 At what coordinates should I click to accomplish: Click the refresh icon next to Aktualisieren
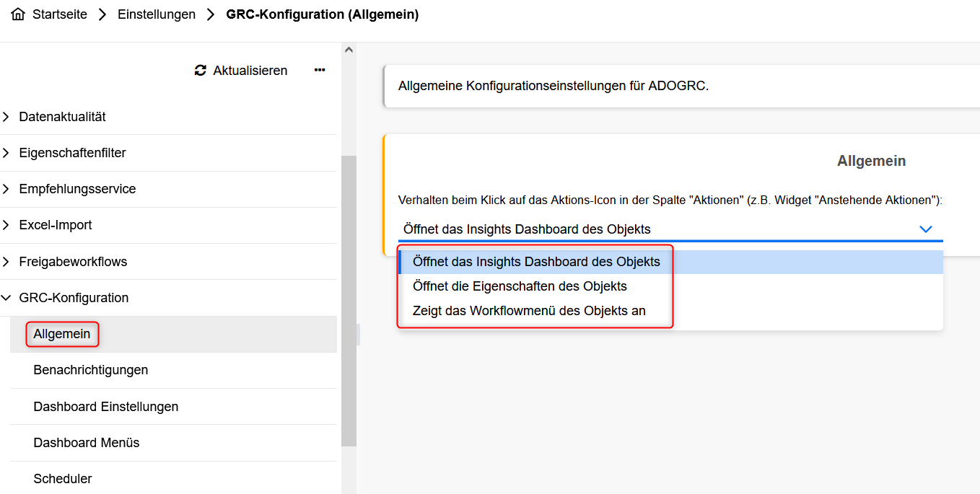(x=201, y=71)
